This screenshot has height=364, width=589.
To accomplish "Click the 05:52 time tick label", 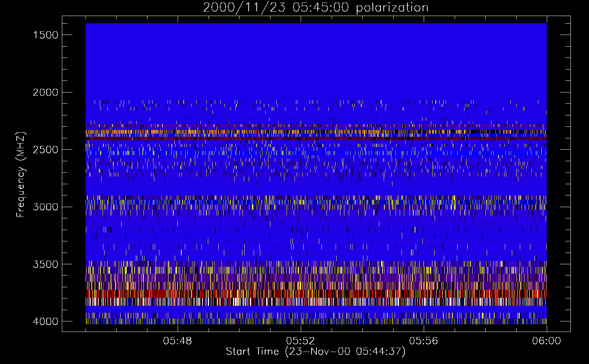I will 300,341.
